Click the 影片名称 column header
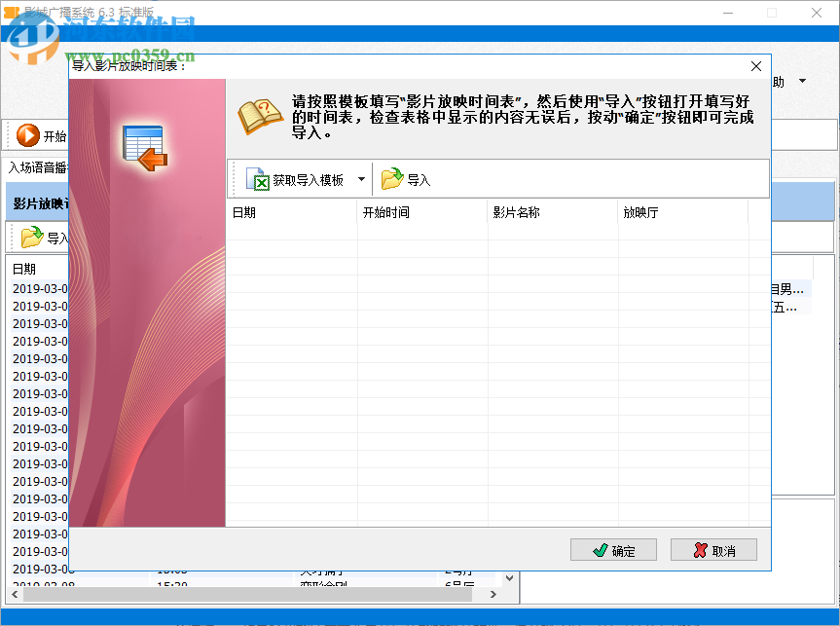Image resolution: width=840 pixels, height=626 pixels. (526, 211)
